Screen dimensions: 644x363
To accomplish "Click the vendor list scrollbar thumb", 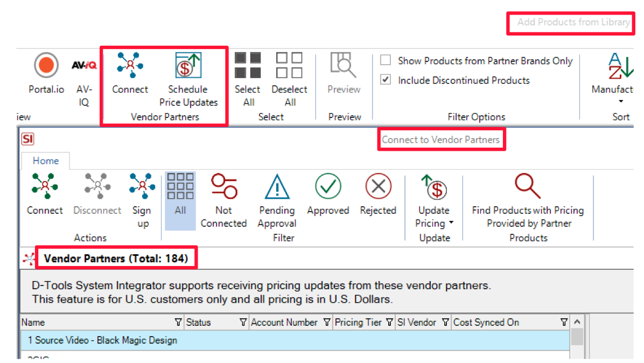I will tap(577, 337).
